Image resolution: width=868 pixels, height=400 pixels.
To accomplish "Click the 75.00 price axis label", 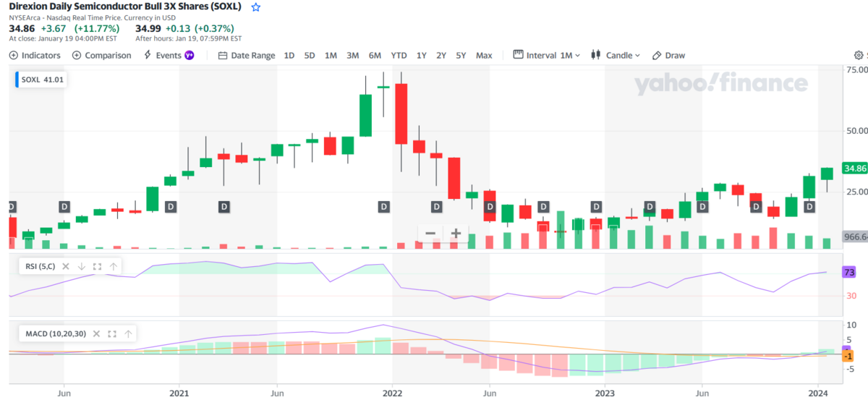I will (x=856, y=69).
